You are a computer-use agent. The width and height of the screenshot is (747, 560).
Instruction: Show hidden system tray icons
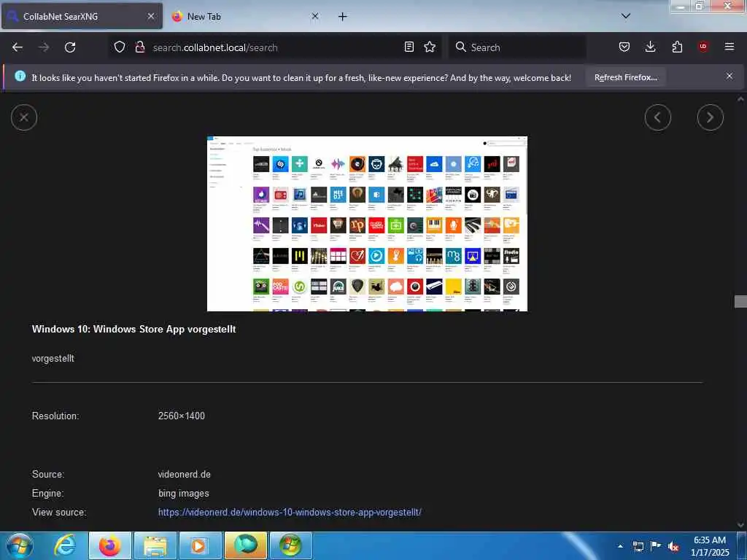pyautogui.click(x=620, y=545)
